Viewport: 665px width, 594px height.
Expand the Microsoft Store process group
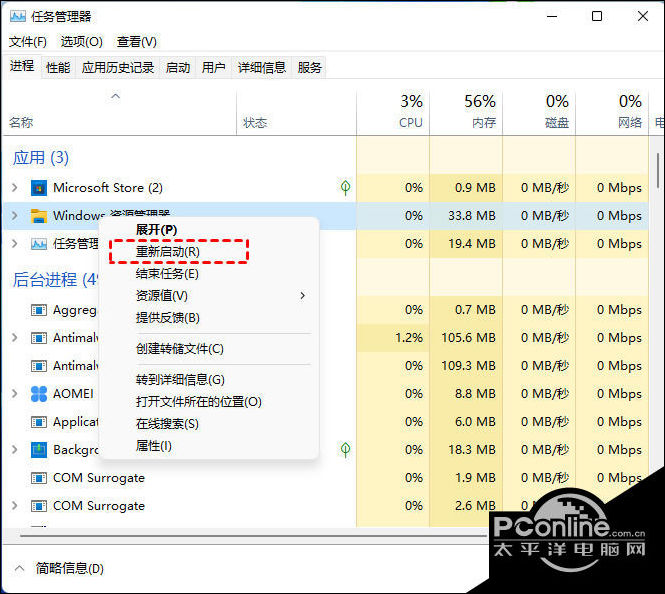pyautogui.click(x=14, y=188)
